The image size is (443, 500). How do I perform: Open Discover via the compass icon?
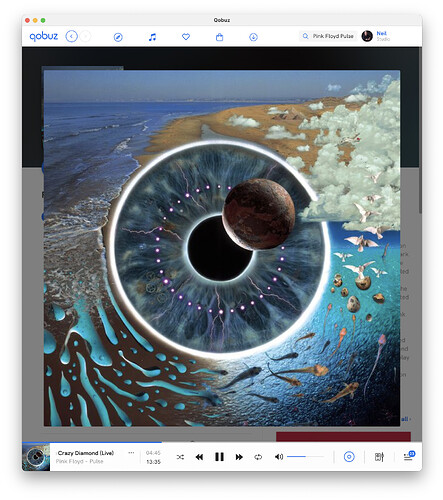[x=118, y=37]
